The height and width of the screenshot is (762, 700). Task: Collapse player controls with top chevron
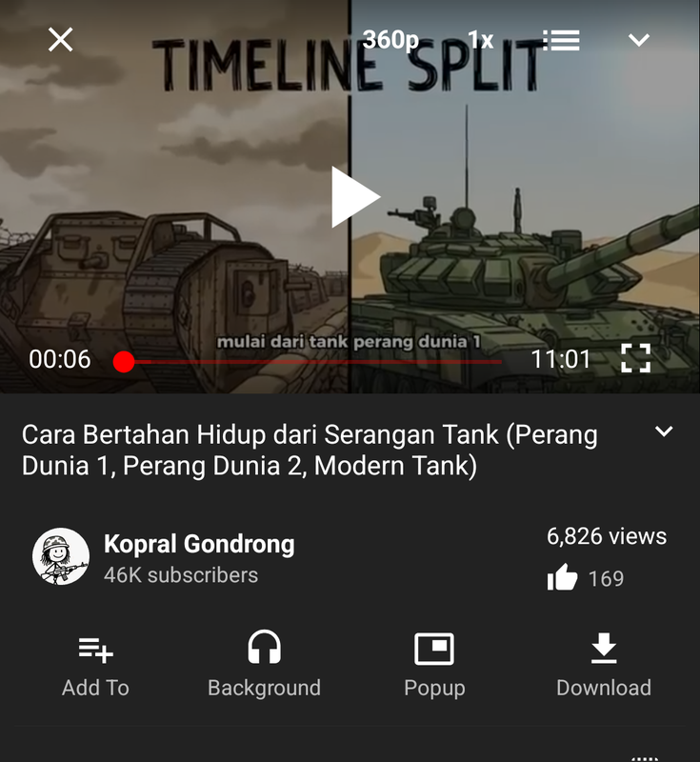coord(639,39)
